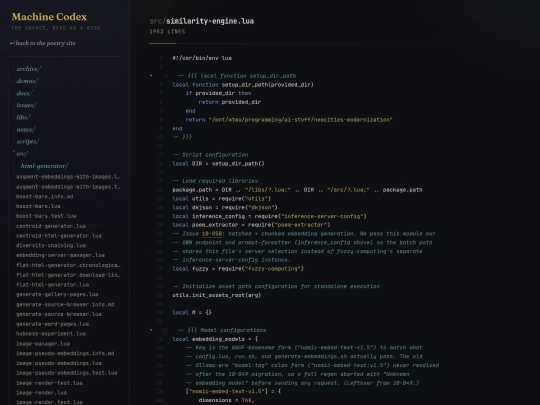Expand the scripts/ folder
540x405 pixels.
(x=28, y=142)
